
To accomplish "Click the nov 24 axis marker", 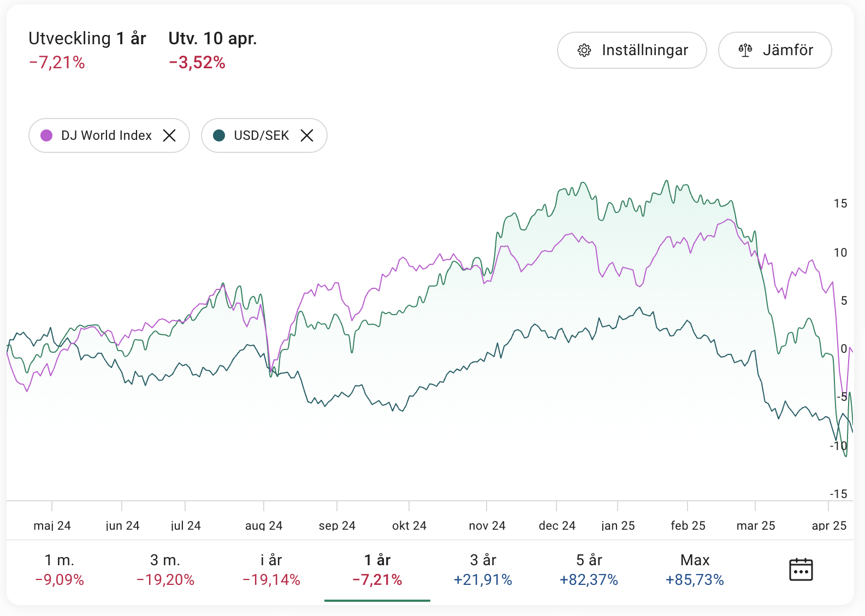I will [x=487, y=525].
